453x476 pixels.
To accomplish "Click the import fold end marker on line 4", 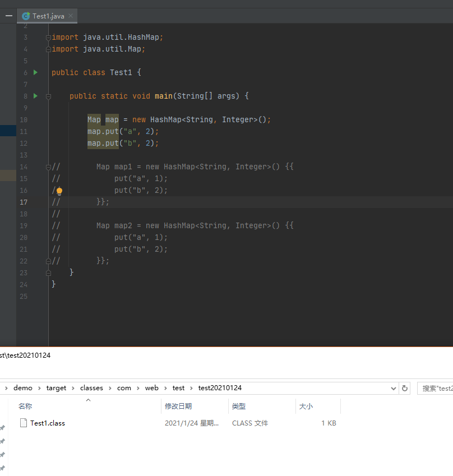I will [x=48, y=49].
